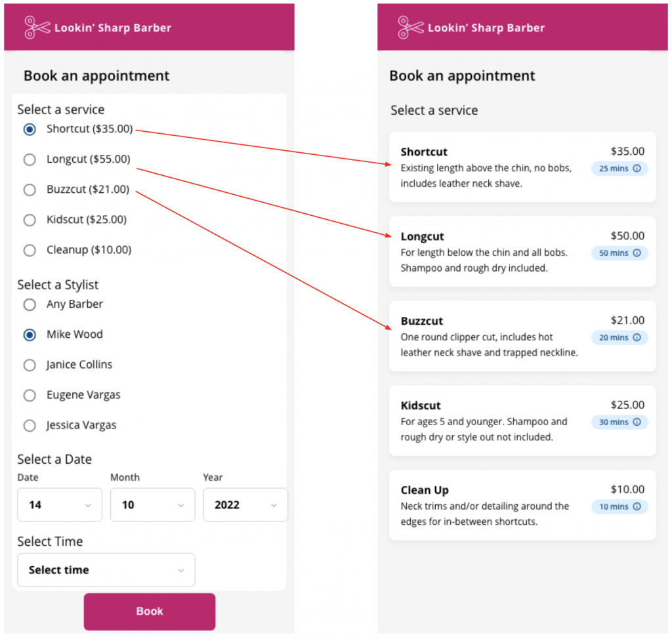Select the Longcut ($55.00) radio button
The height and width of the screenshot is (639, 672).
coord(30,159)
